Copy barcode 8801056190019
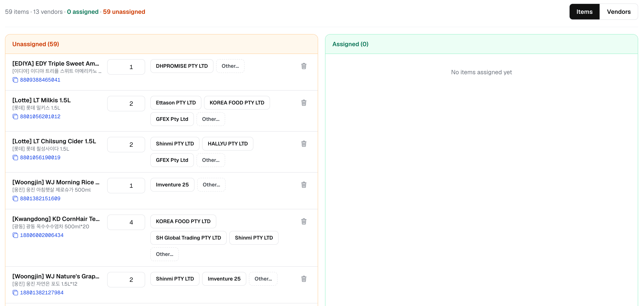Viewport: 644px width, 306px height. (15, 158)
